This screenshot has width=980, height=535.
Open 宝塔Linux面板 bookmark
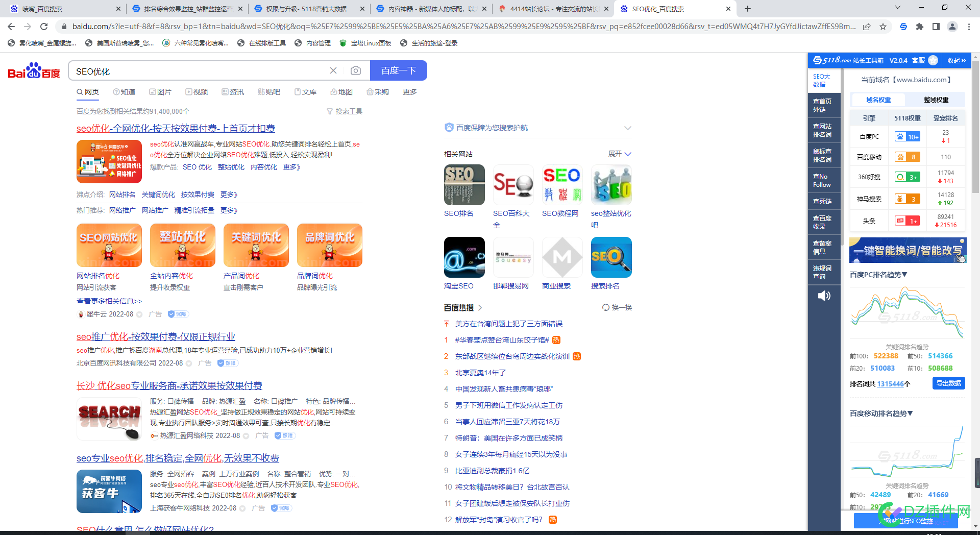[x=365, y=43]
